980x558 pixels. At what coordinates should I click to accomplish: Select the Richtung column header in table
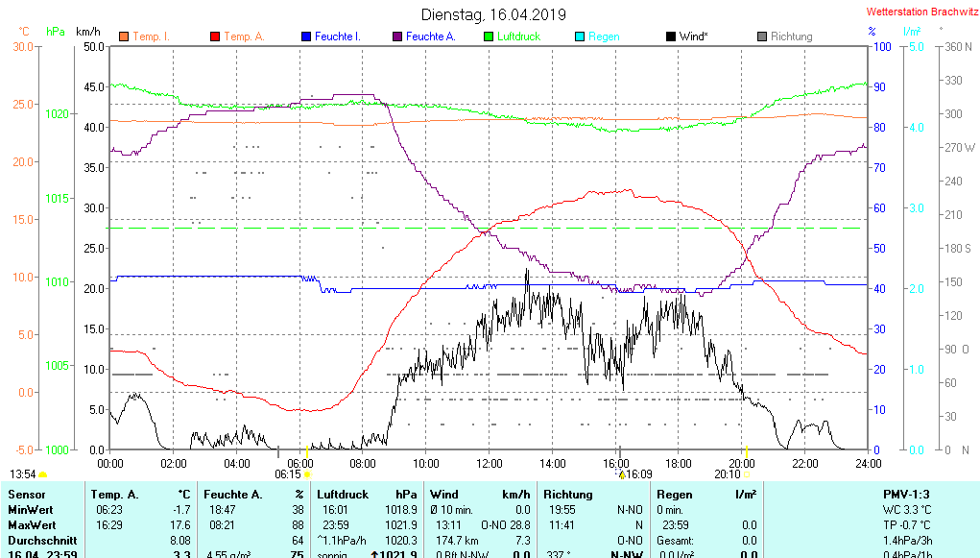pyautogui.click(x=567, y=495)
